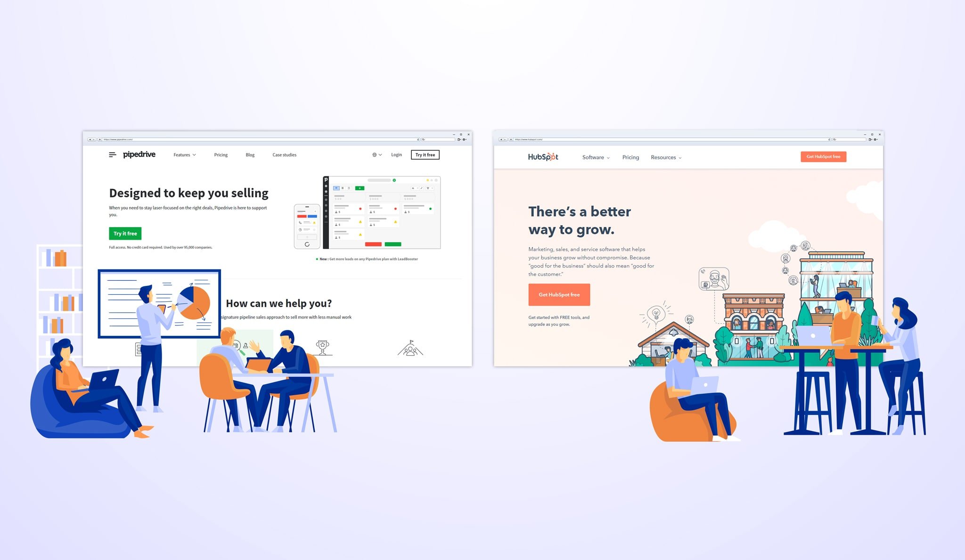965x560 pixels.
Task: Open the HubSpot Pricing menu item
Action: click(630, 157)
